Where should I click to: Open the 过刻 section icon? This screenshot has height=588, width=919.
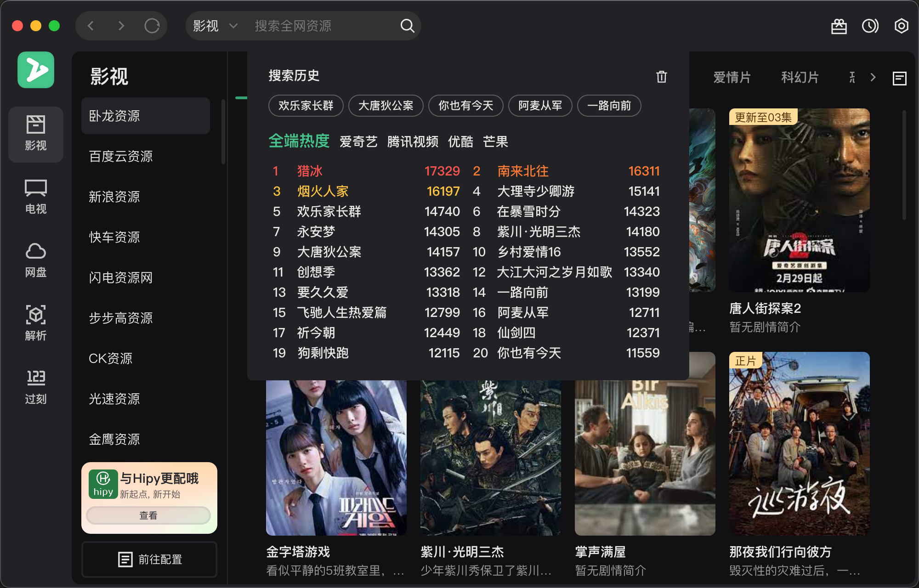coord(36,387)
